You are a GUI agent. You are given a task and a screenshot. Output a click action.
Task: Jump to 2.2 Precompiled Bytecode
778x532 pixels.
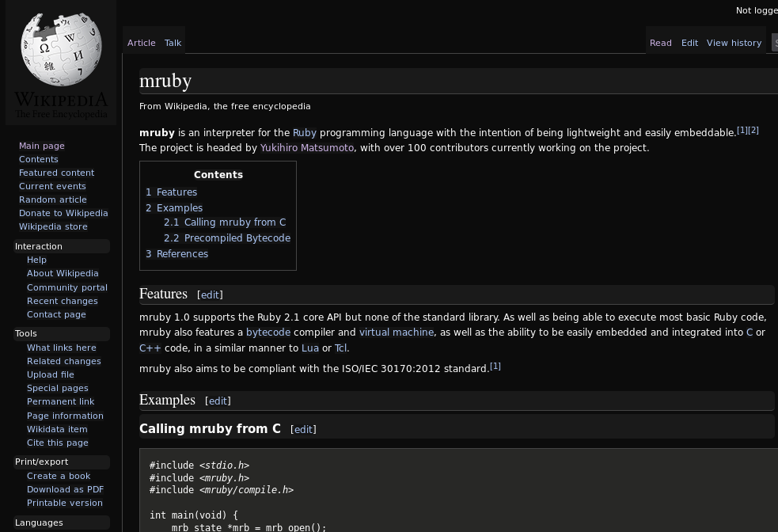coord(227,238)
